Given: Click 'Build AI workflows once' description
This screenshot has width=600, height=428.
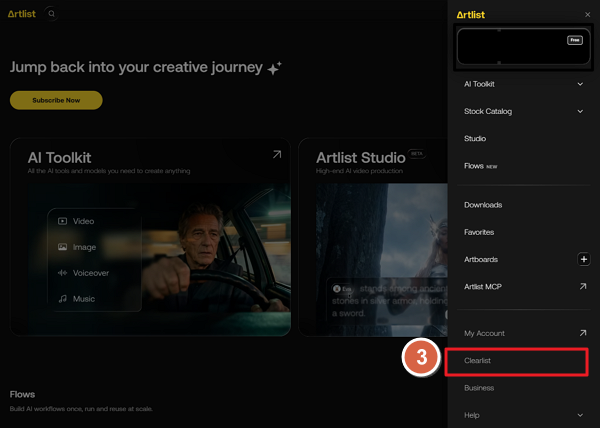Looking at the screenshot, I should (x=81, y=409).
